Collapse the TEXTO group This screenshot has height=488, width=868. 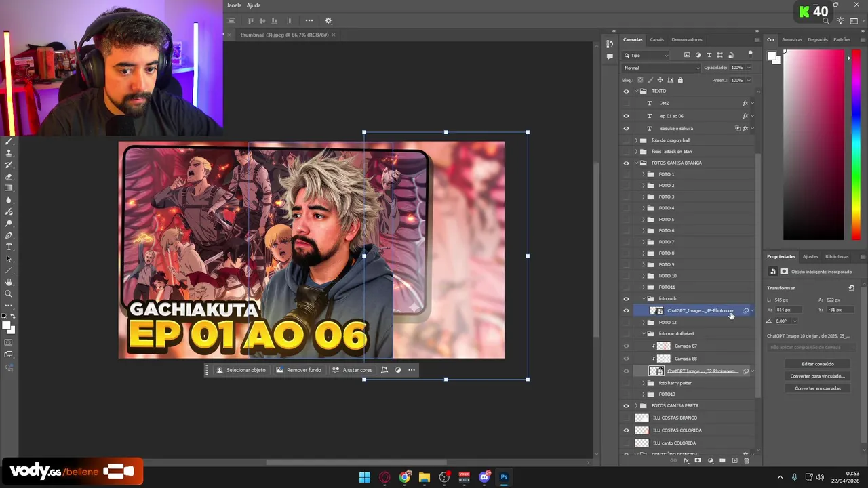(x=636, y=91)
